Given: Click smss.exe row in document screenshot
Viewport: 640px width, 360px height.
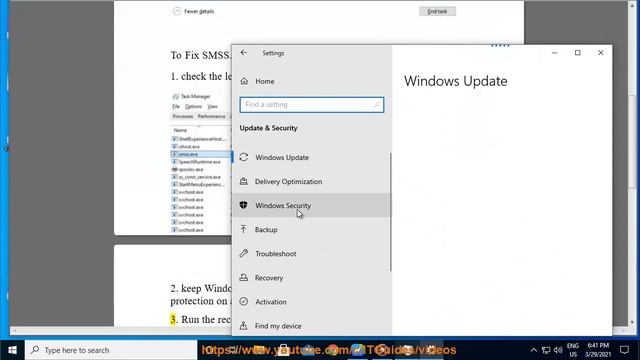Looking at the screenshot, I should [x=201, y=154].
